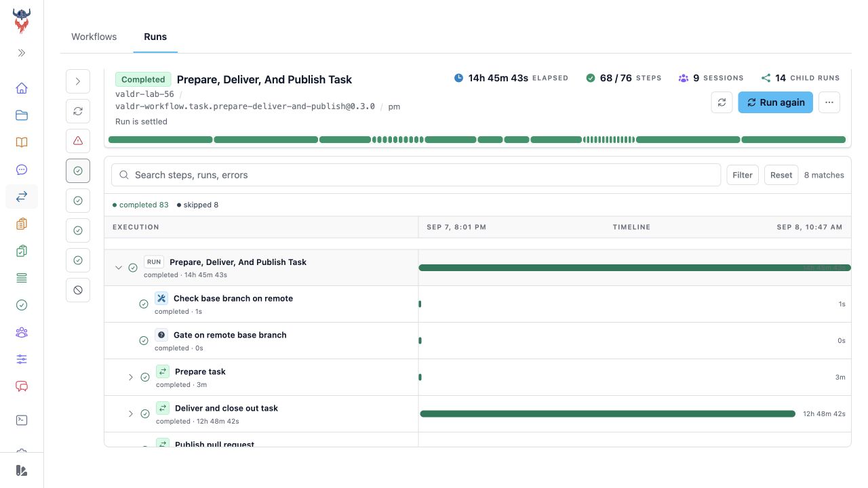Image resolution: width=868 pixels, height=488 pixels.
Task: Open the terminal icon in the sidebar
Action: [22, 420]
